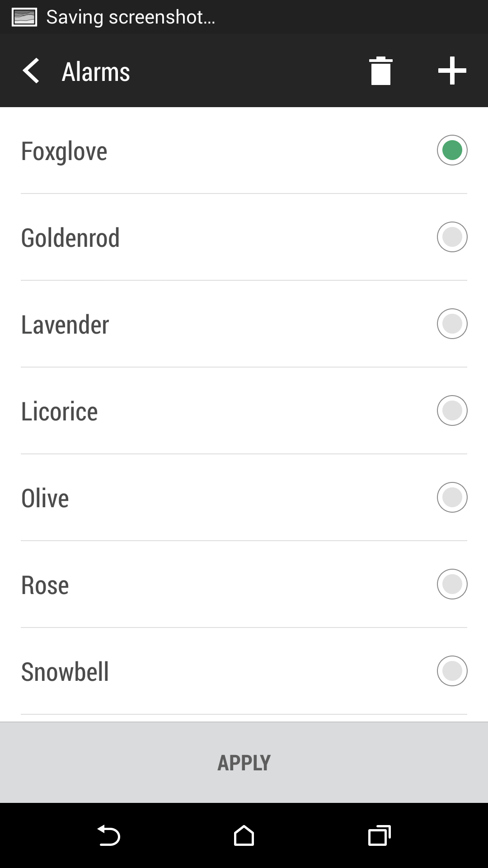Screen dimensions: 488x868
Task: Choose the Snowbell radio button
Action: [x=452, y=671]
